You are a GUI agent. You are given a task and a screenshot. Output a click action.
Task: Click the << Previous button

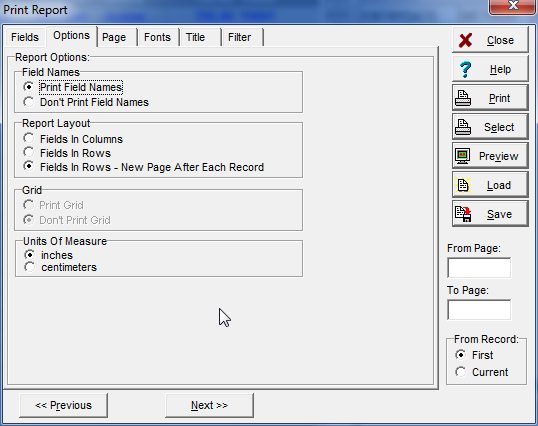(63, 405)
